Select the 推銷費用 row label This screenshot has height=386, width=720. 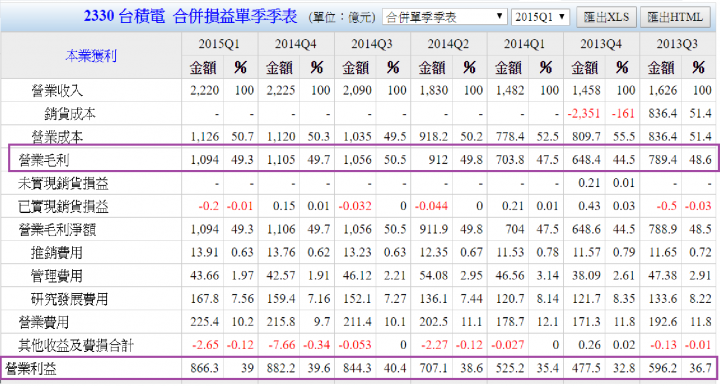tap(57, 252)
